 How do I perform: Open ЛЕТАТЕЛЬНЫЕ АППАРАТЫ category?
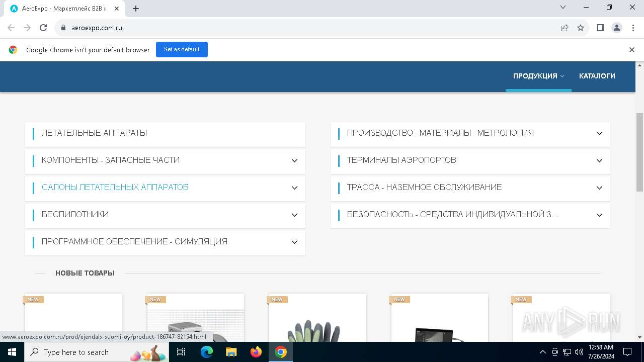tap(94, 133)
